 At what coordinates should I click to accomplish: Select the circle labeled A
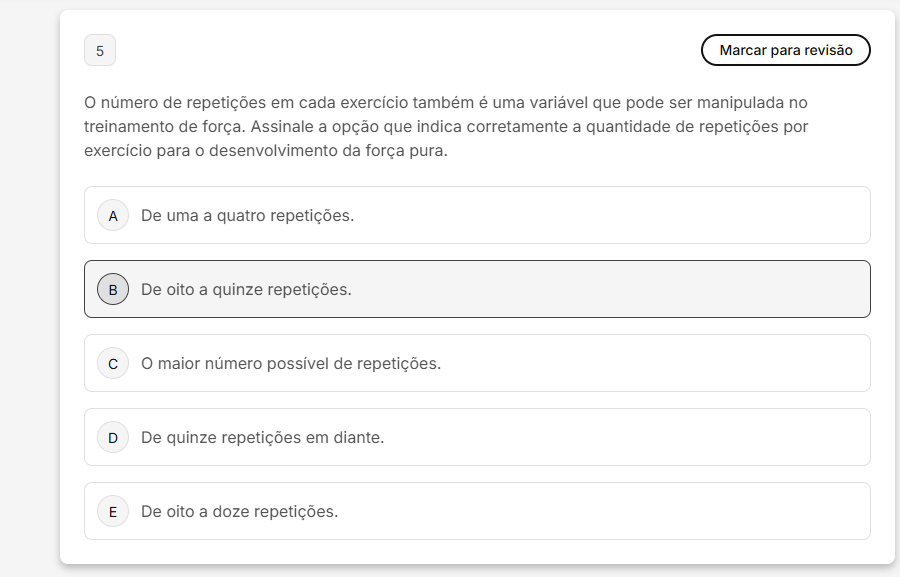[113, 215]
